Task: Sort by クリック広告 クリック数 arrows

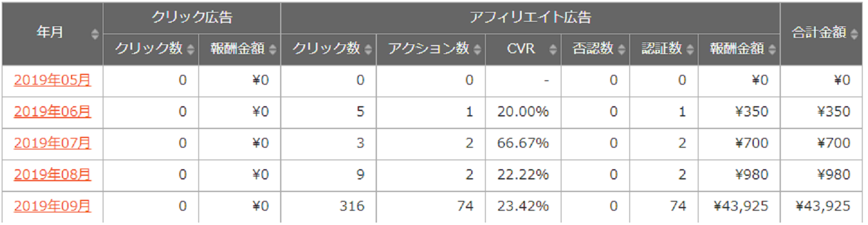Action: coord(191,50)
